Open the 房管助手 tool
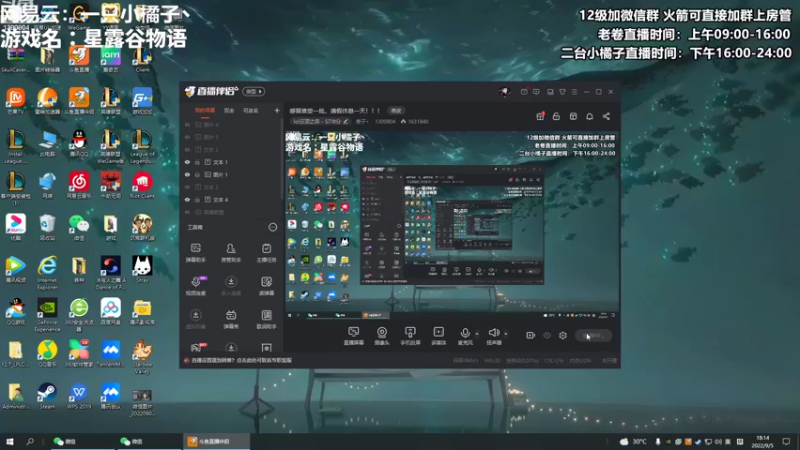This screenshot has height=450, width=800. pyautogui.click(x=231, y=252)
